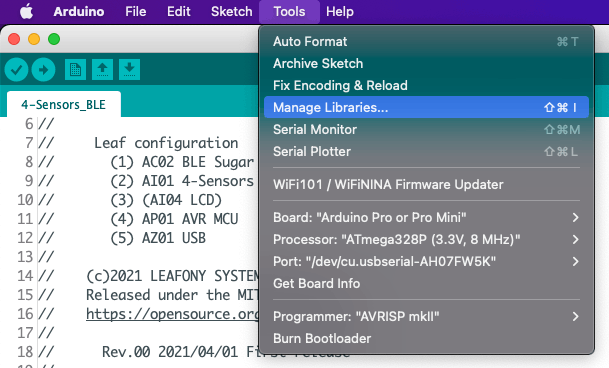Expand the Port submenu
The image size is (609, 368).
tap(426, 262)
